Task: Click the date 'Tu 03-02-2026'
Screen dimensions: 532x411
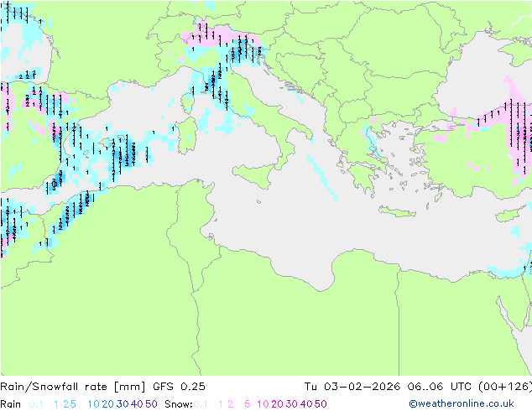Action: click(352, 387)
